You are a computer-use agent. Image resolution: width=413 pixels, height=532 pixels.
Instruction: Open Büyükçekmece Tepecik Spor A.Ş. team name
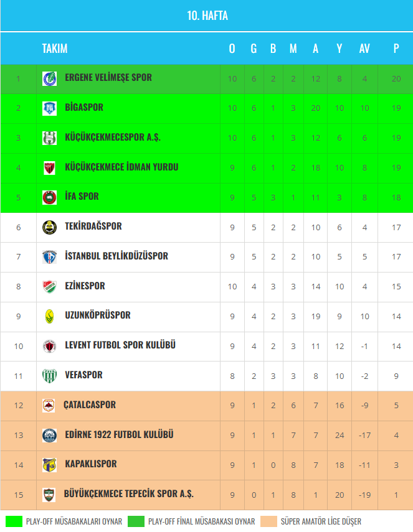[128, 494]
